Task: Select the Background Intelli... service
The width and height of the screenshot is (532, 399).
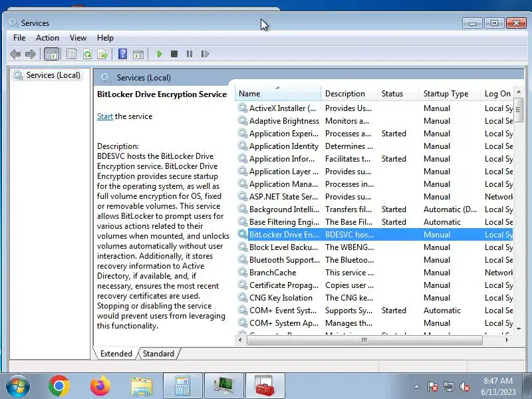Action: tap(374, 209)
